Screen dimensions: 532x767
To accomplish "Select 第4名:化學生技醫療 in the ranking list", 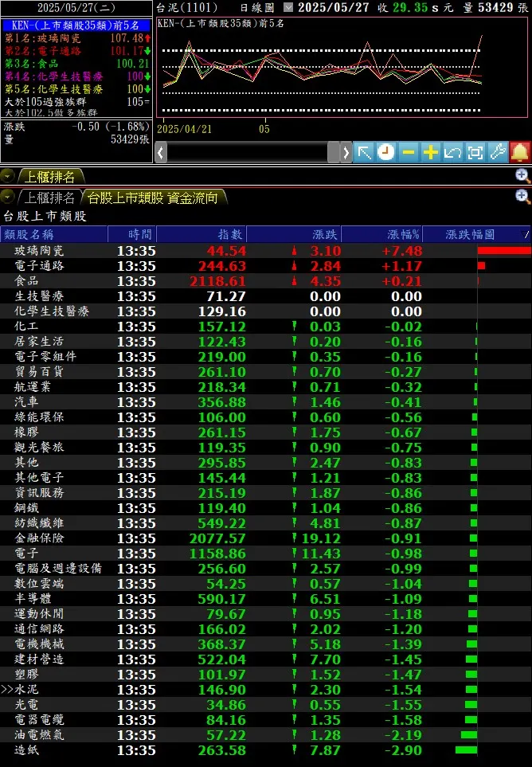I will 77,76.
